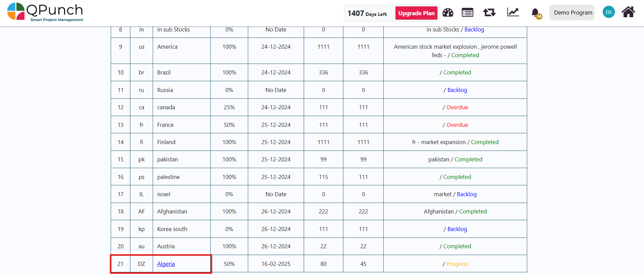Select the Overdue status in France row

457,125
